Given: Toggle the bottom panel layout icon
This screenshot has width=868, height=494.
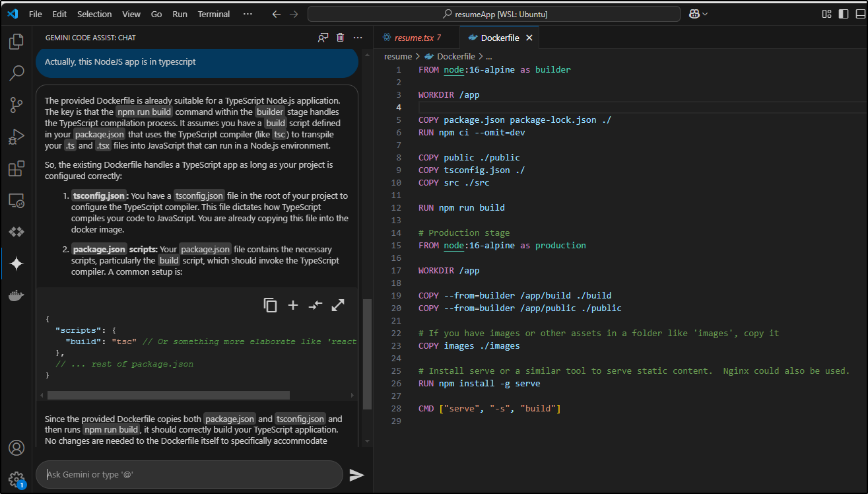Looking at the screenshot, I should click(x=859, y=14).
